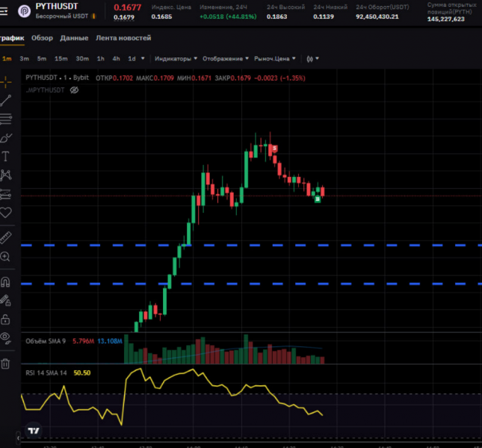482x448 pixels.
Task: Select the 3m timeframe
Action: (x=24, y=59)
